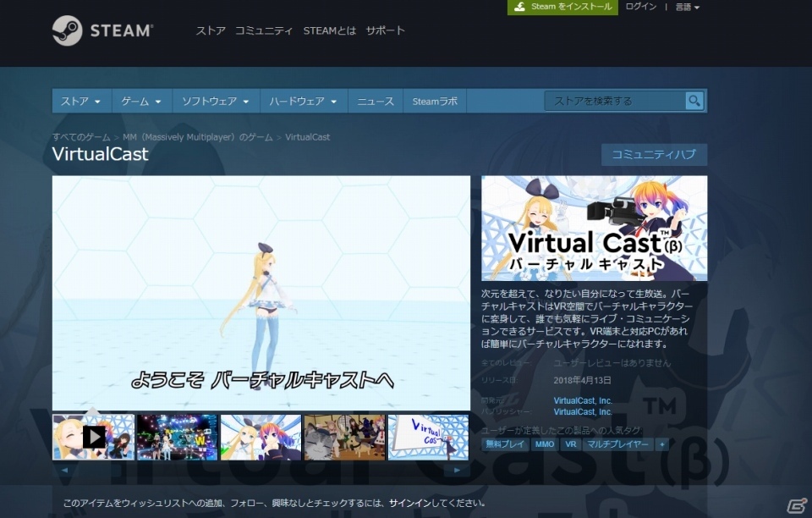
Task: Open the ハードウェア dropdown menu
Action: [303, 101]
